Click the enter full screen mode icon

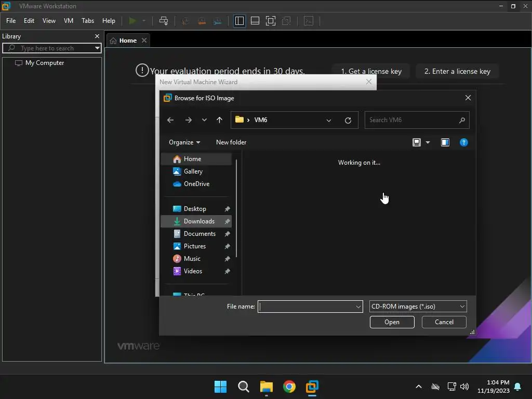pyautogui.click(x=270, y=21)
